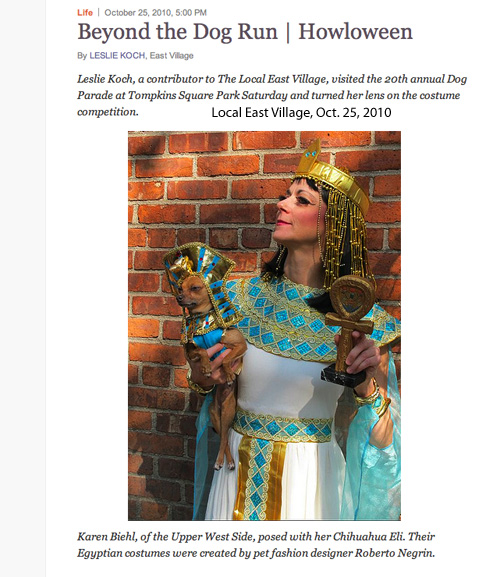Open the Cleopatra costume photo
Screen dimensions: 500x577
264,326
